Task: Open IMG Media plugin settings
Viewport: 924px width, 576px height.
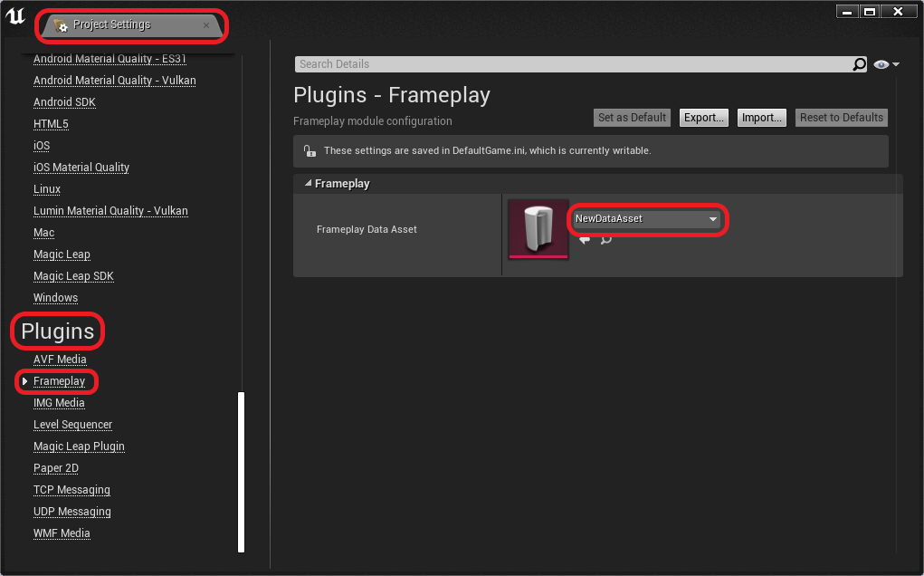Action: click(x=59, y=403)
